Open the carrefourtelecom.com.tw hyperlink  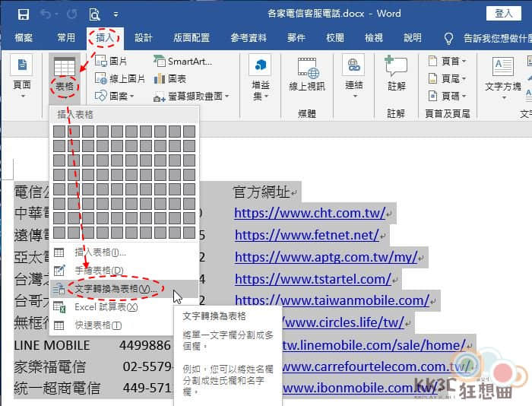click(x=377, y=366)
